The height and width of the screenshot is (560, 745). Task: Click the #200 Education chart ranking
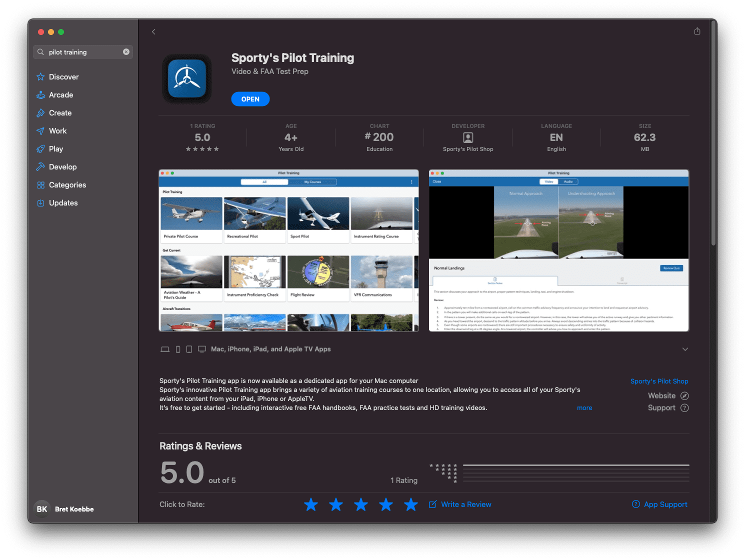pos(379,137)
